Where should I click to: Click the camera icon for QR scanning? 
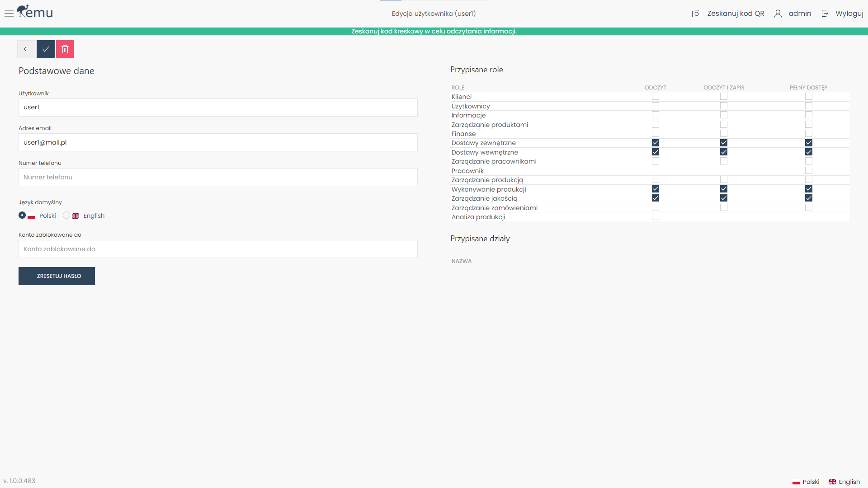click(x=696, y=14)
